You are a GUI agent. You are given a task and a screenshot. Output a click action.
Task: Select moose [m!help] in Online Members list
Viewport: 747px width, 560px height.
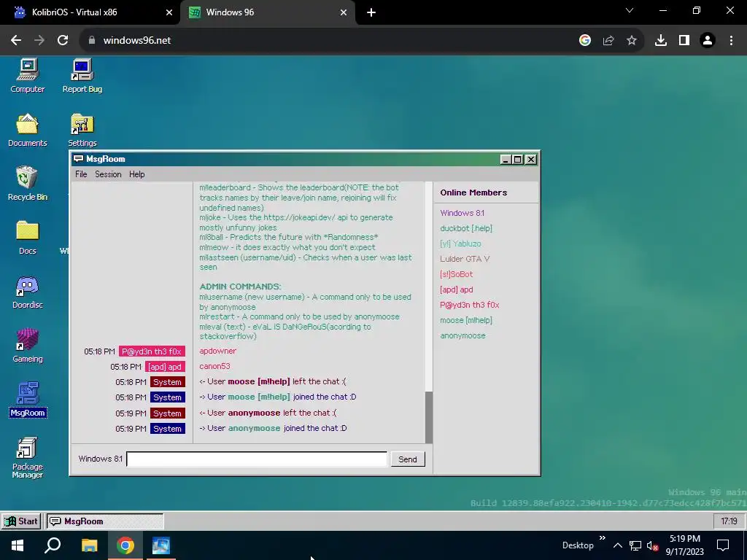click(466, 320)
